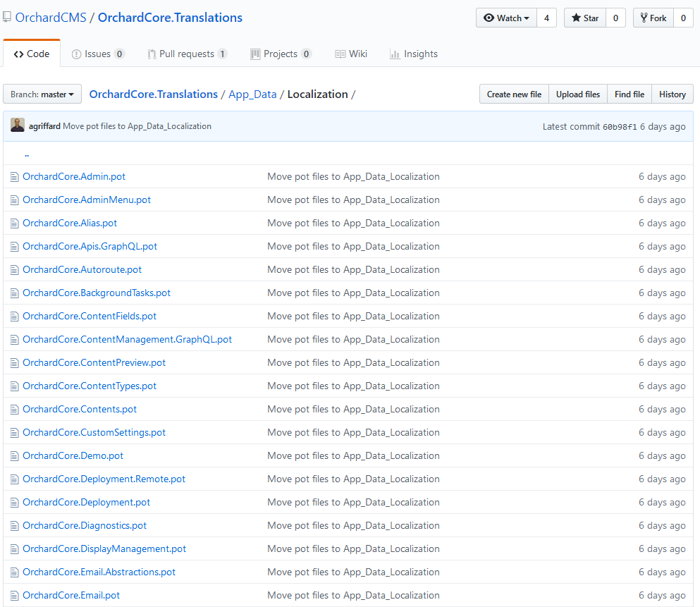Switch to the Wiki tab
Viewport: 700px width, 607px height.
[x=351, y=54]
